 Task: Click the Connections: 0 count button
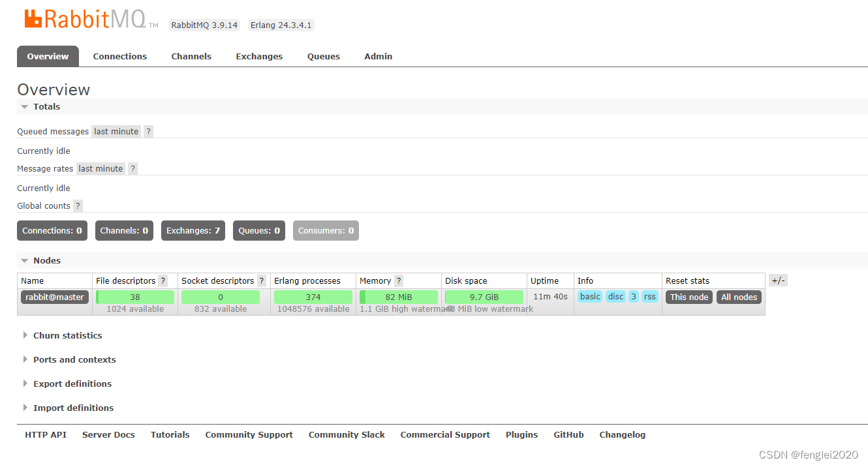(52, 231)
